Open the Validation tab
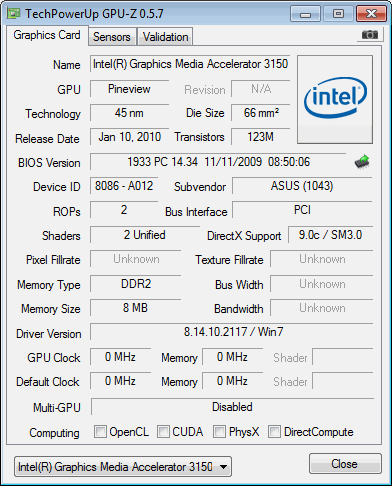 pos(166,37)
